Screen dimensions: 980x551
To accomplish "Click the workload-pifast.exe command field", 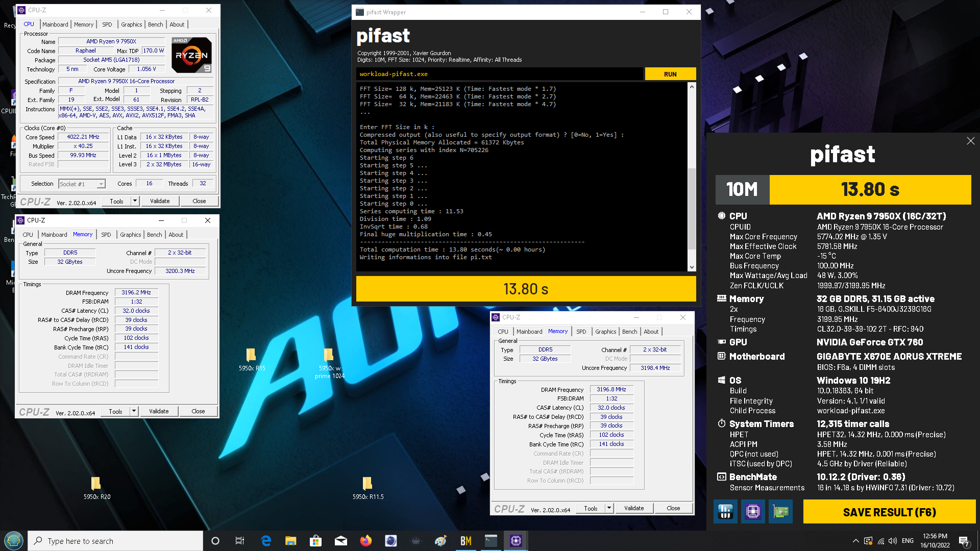I will click(500, 74).
